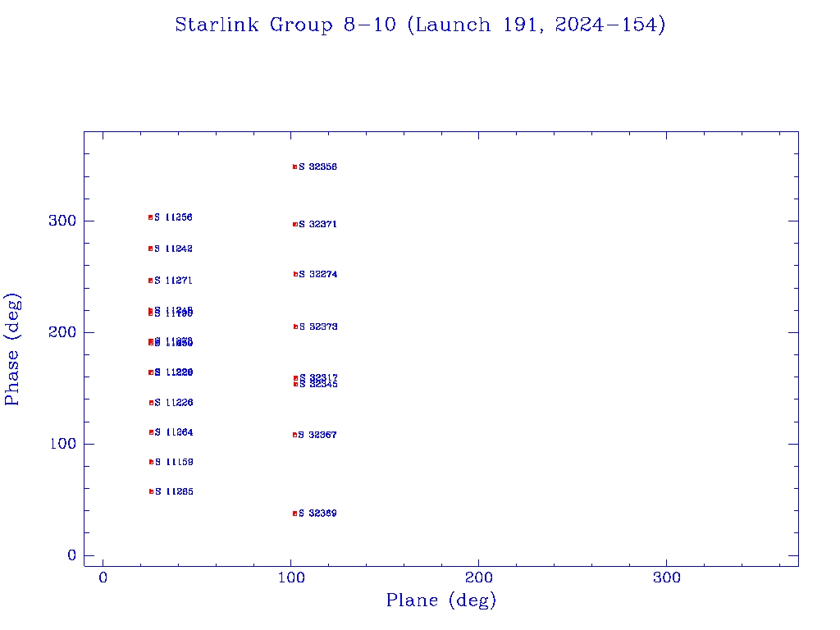The image size is (840, 630).
Task: Select the label S 11159
Action: (174, 462)
